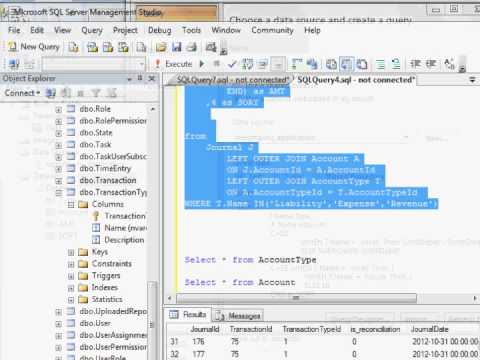Screen dimensions: 480x360
Task: Click the Open File folder icon
Action: tap(161, 47)
